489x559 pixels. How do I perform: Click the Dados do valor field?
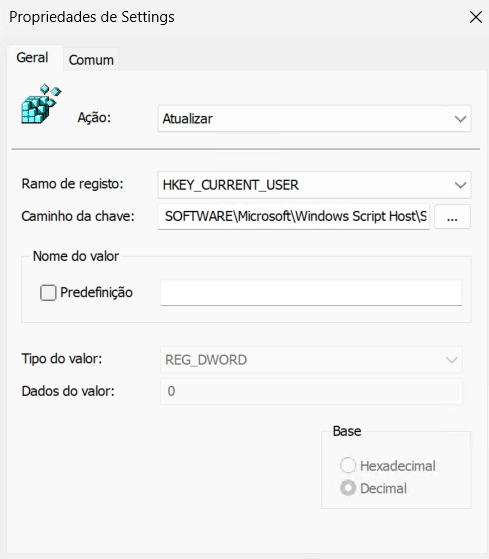pos(311,391)
